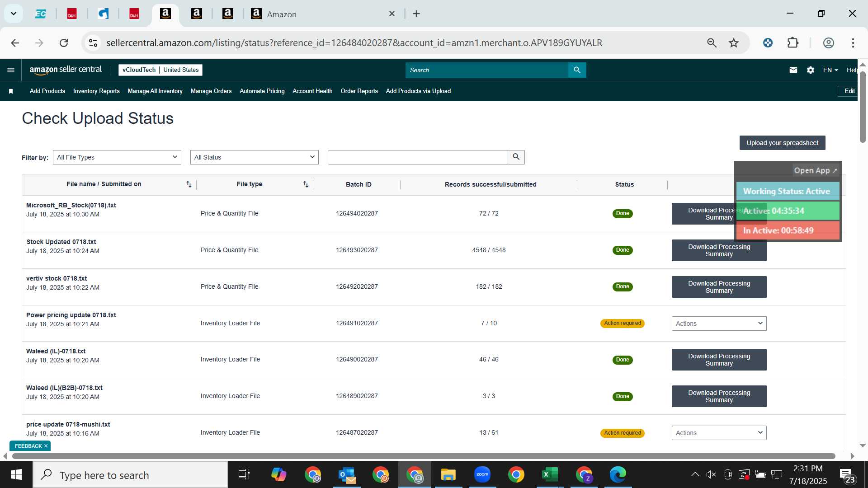Download summary for vertiv stock 0718.txt

719,287
